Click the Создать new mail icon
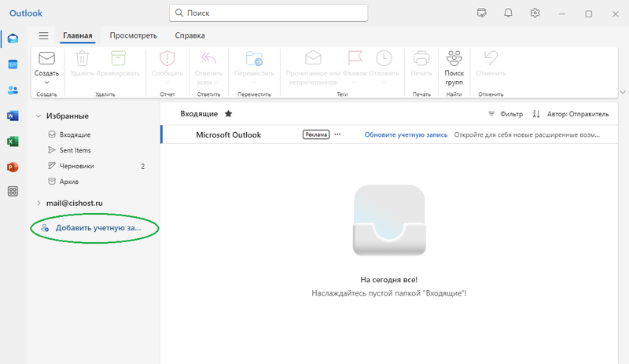629x364 pixels. 46,59
